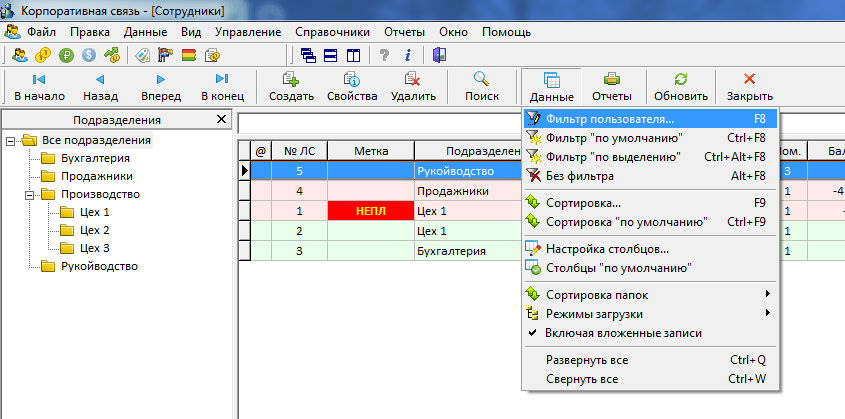Toggle Включая вложенные записи option

(x=650, y=333)
